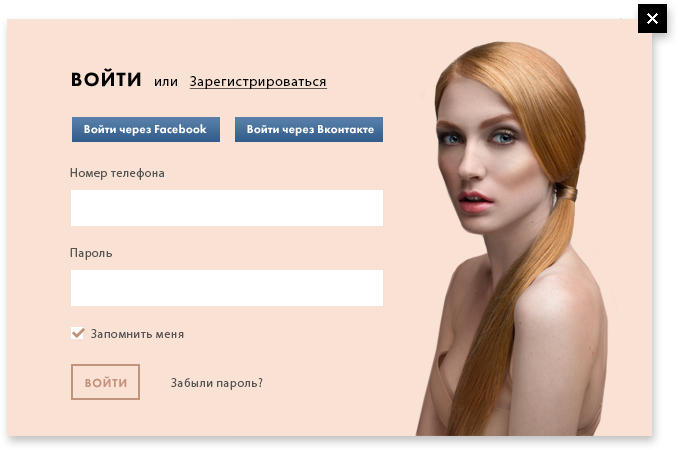Click the empty peach background below the ВОЙТИ button

point(106,418)
